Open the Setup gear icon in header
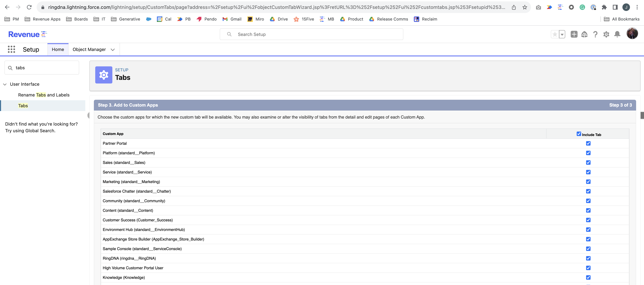Viewport: 644px width, 285px height. pos(606,34)
